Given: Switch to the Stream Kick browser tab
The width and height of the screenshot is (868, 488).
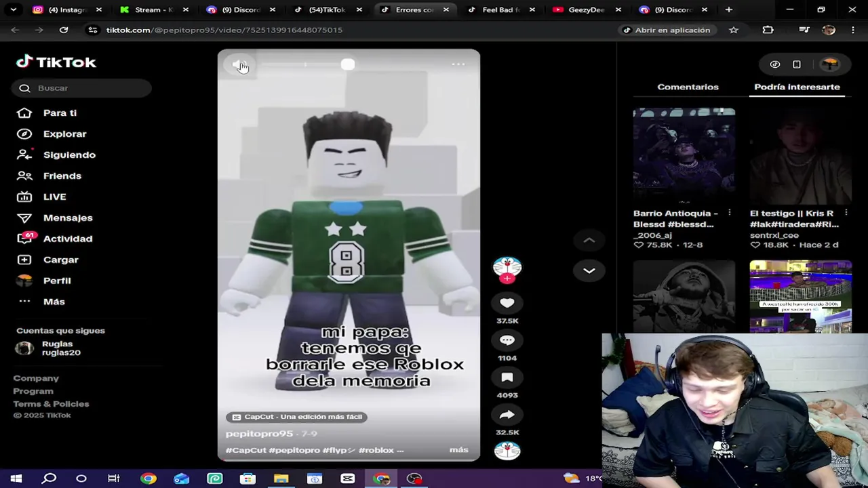Looking at the screenshot, I should pos(154,9).
